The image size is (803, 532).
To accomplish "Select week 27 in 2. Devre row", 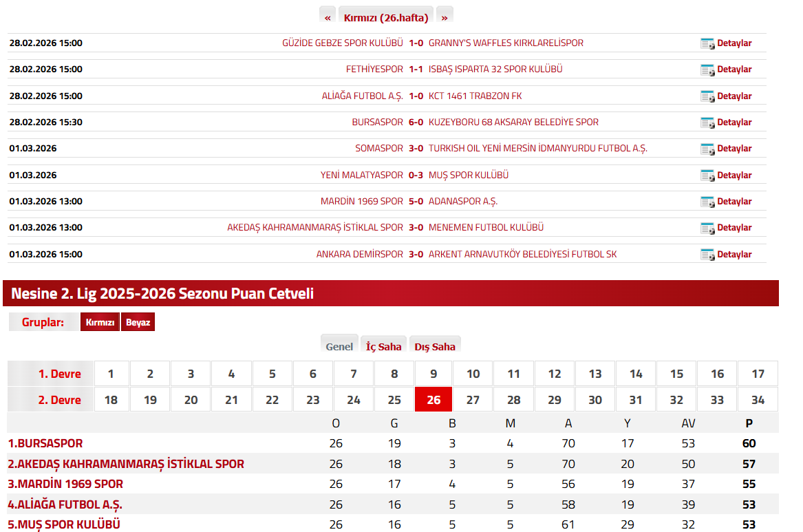I will pos(473,400).
